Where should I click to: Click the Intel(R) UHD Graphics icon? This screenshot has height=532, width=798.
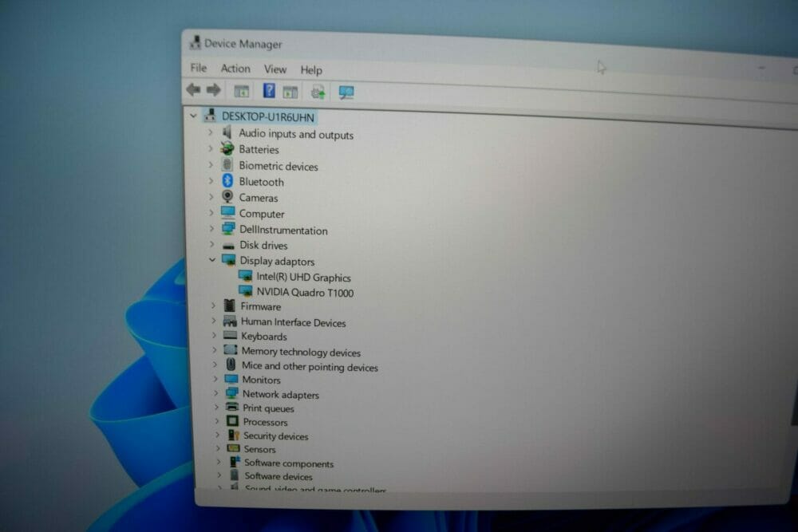[x=245, y=276]
